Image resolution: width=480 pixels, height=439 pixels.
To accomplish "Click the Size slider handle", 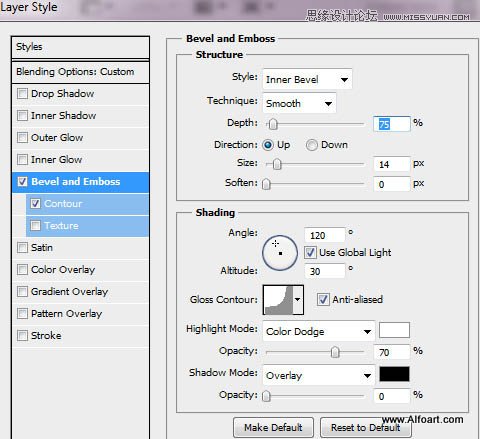I will (x=277, y=164).
